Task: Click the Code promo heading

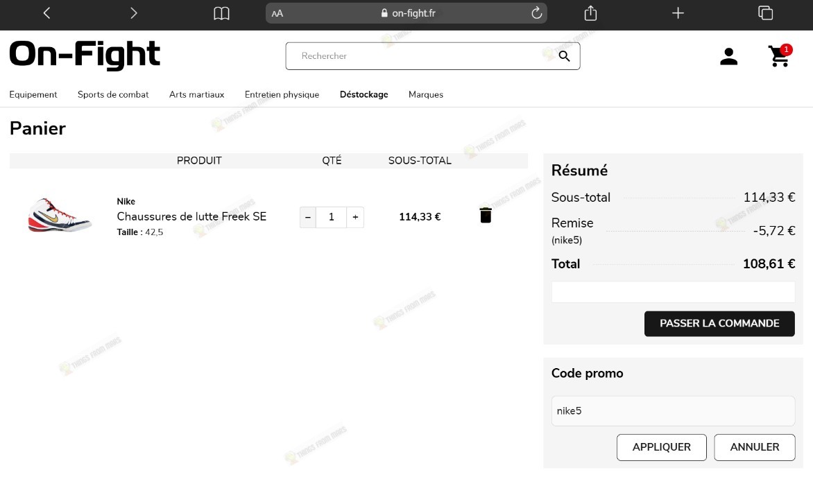Action: click(x=588, y=373)
